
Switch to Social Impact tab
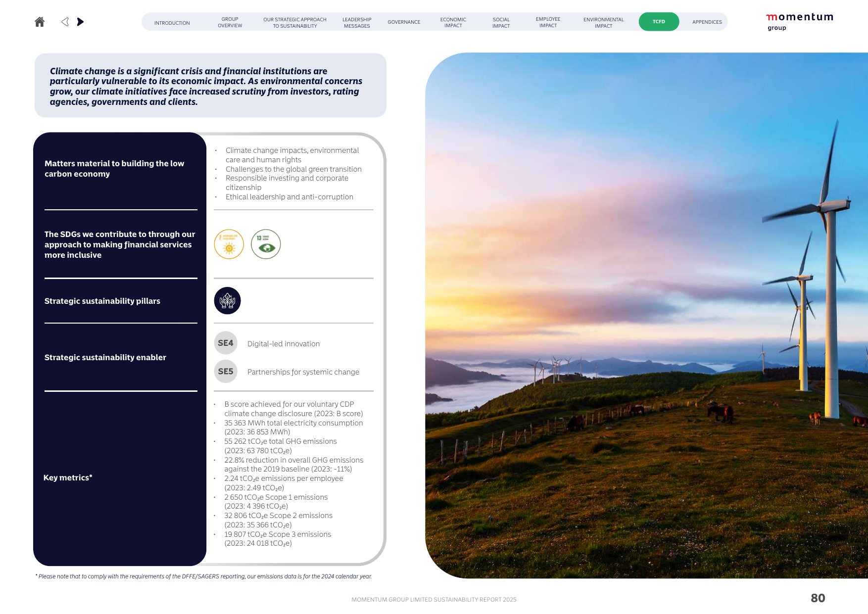(501, 23)
